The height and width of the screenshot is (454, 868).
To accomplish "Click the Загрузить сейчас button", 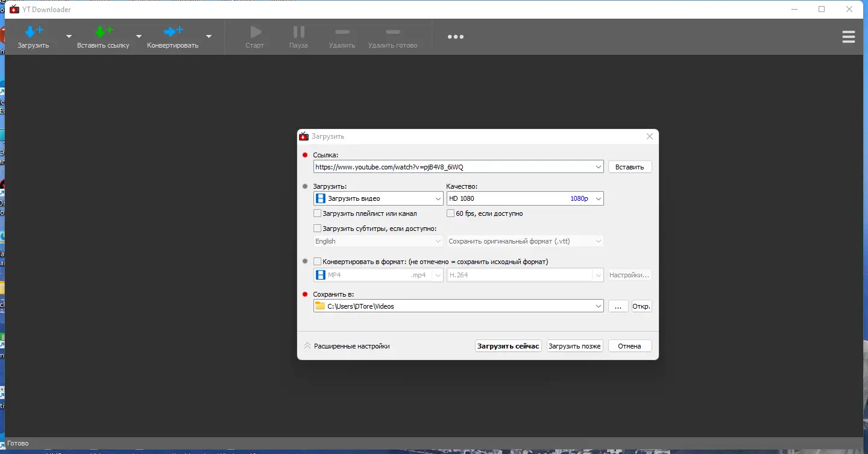I will (508, 346).
